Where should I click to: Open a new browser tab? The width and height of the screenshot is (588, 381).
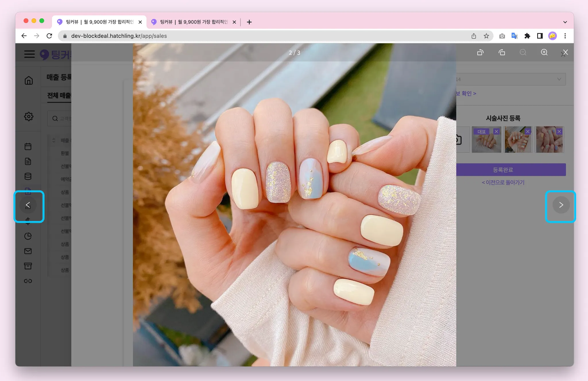pos(249,22)
